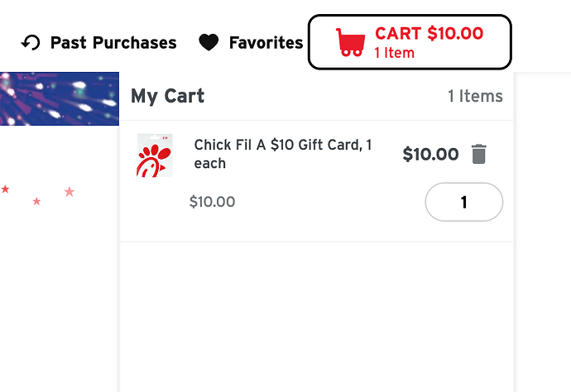Click the Chick Fil A $10 Gift Card title
Viewport: 571px width, 392px height.
click(283, 154)
